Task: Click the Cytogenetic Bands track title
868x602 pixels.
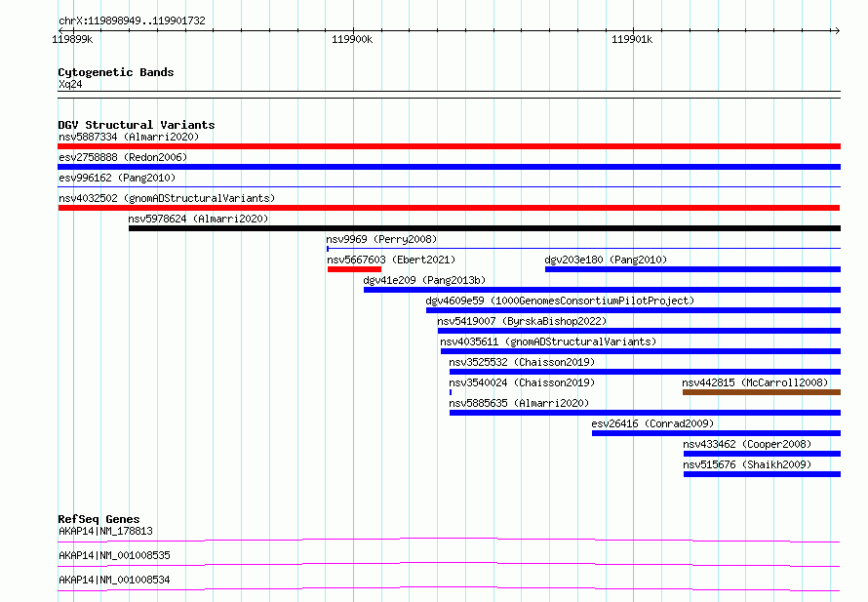Action: [x=116, y=72]
